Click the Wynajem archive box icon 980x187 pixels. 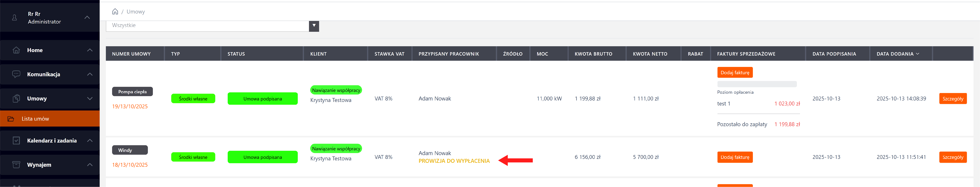(16, 165)
